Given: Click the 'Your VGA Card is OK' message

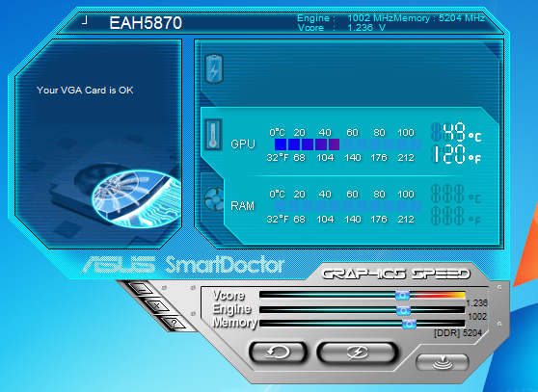Looking at the screenshot, I should pyautogui.click(x=85, y=91).
